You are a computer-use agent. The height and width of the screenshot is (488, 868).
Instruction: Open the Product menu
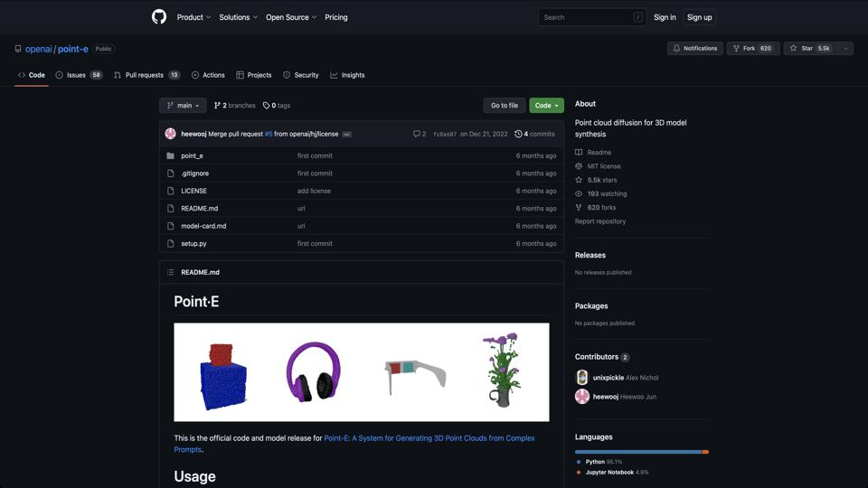[193, 17]
